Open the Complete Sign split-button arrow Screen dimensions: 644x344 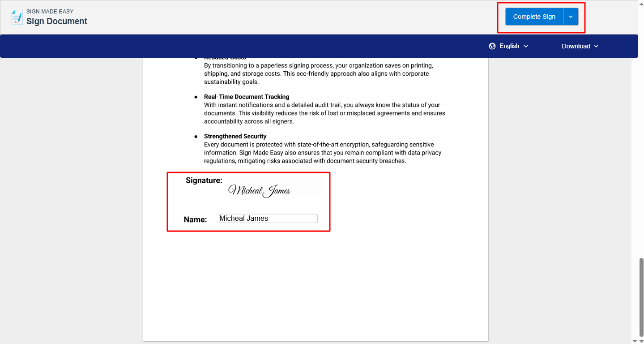[x=571, y=16]
